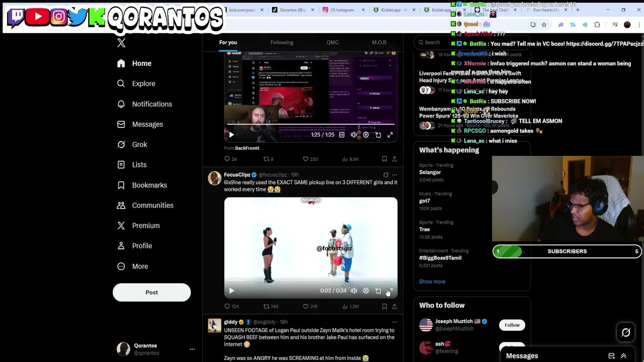Go to Lists in the sidebar

tap(132, 164)
